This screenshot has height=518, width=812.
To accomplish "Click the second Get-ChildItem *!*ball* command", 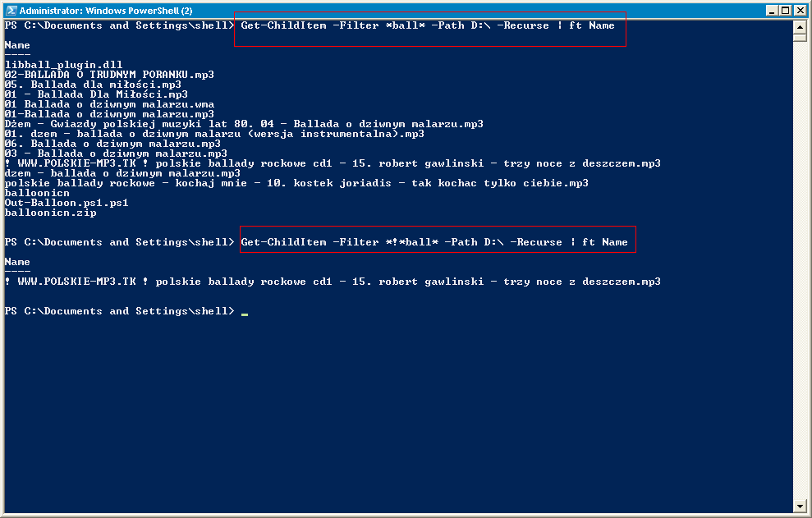I will pyautogui.click(x=434, y=242).
